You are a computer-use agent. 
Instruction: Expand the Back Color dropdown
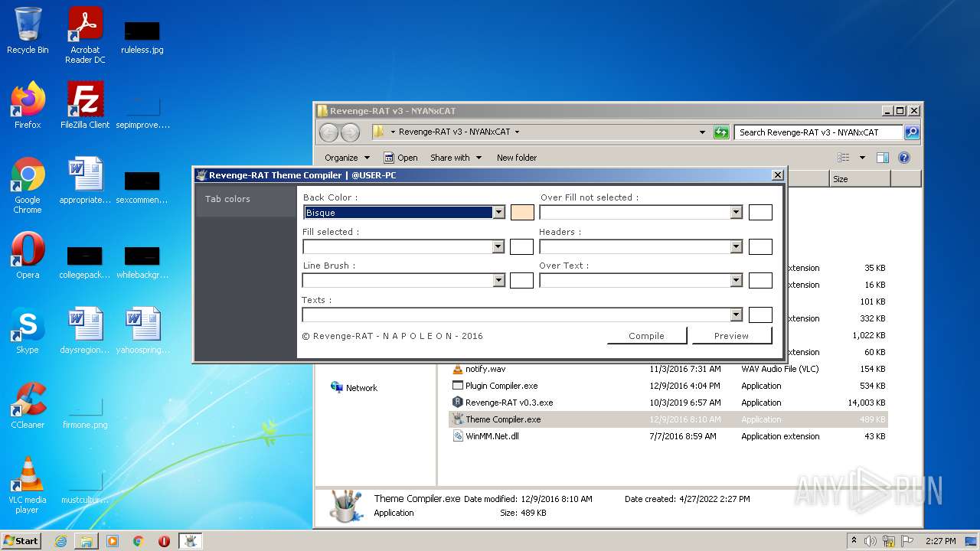[499, 213]
